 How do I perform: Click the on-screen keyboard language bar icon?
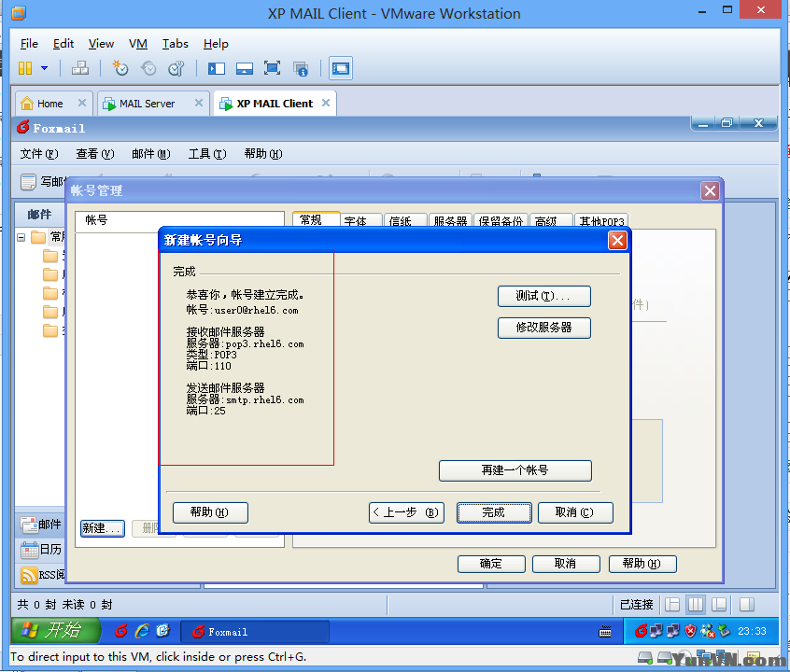click(x=604, y=632)
